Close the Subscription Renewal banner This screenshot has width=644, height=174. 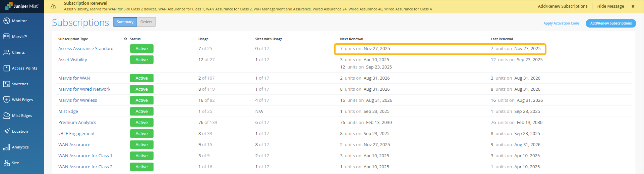tap(633, 6)
